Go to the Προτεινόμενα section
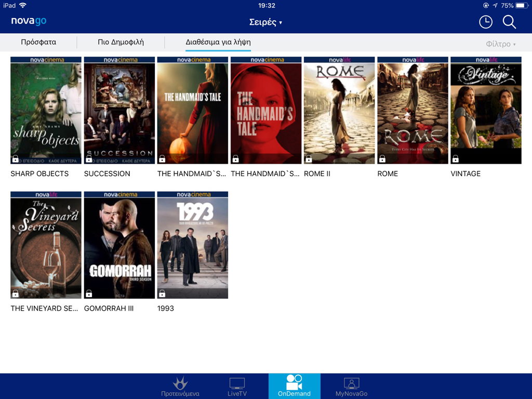Screen dimensions: 532x399 tap(180, 387)
